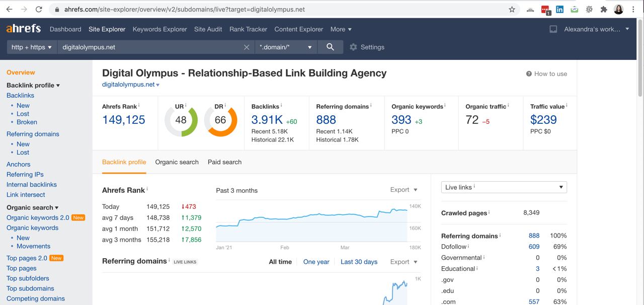Open Referring IPs in the sidebar
The height and width of the screenshot is (305, 644).
(25, 174)
